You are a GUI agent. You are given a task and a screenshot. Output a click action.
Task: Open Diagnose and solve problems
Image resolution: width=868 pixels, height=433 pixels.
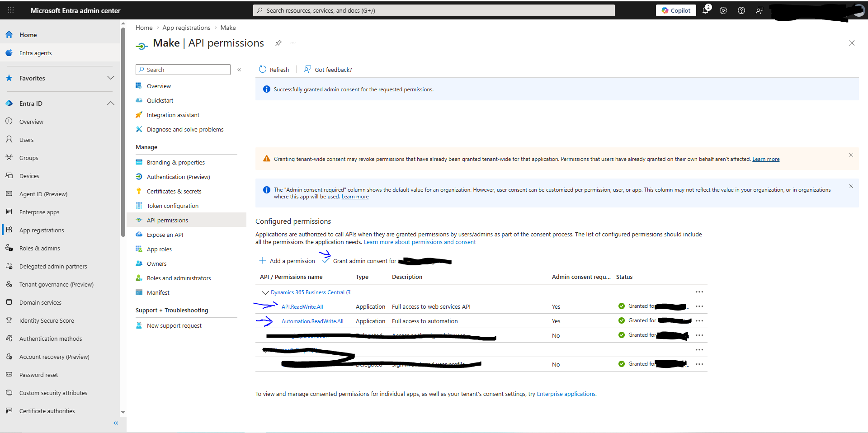click(185, 129)
